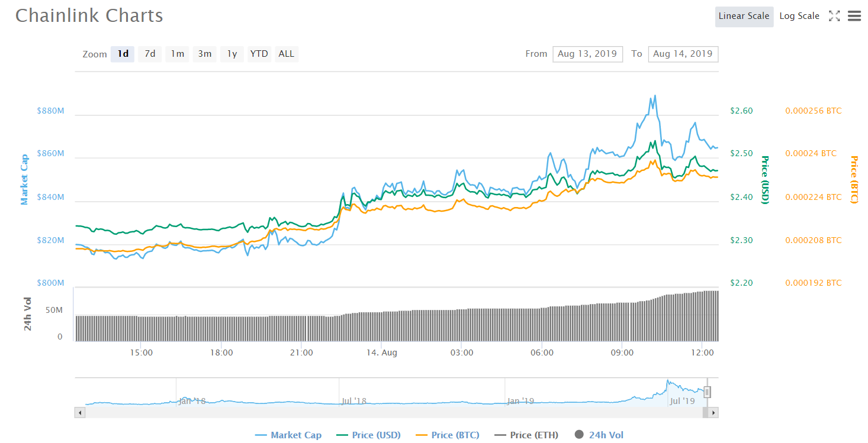Select the 7d zoom range

click(150, 54)
